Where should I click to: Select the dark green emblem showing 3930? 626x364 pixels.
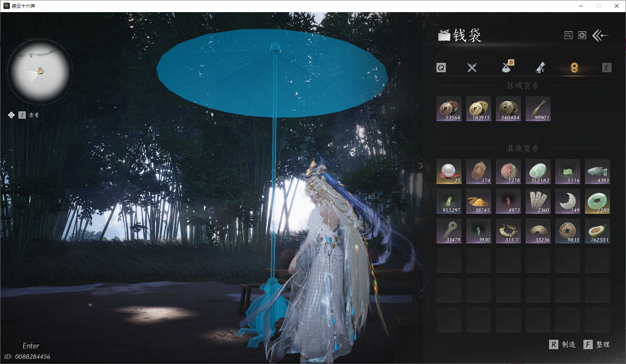(x=479, y=231)
